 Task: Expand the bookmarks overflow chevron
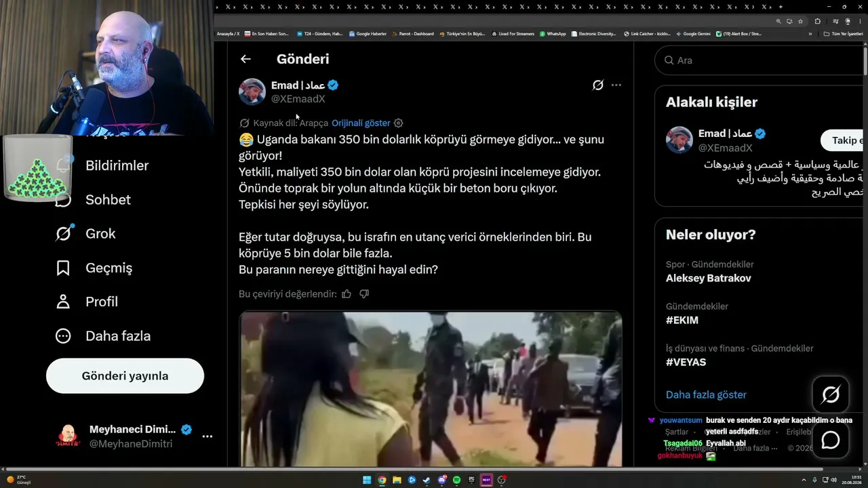(810, 34)
